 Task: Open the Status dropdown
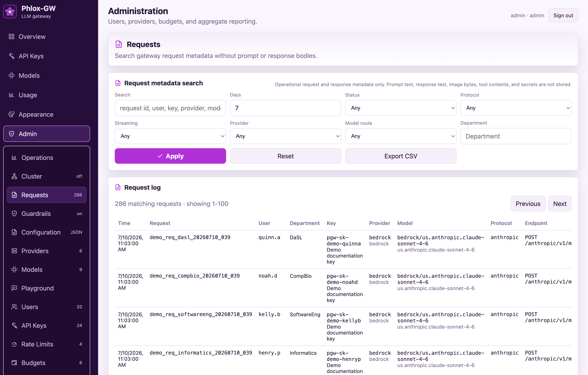[401, 108]
